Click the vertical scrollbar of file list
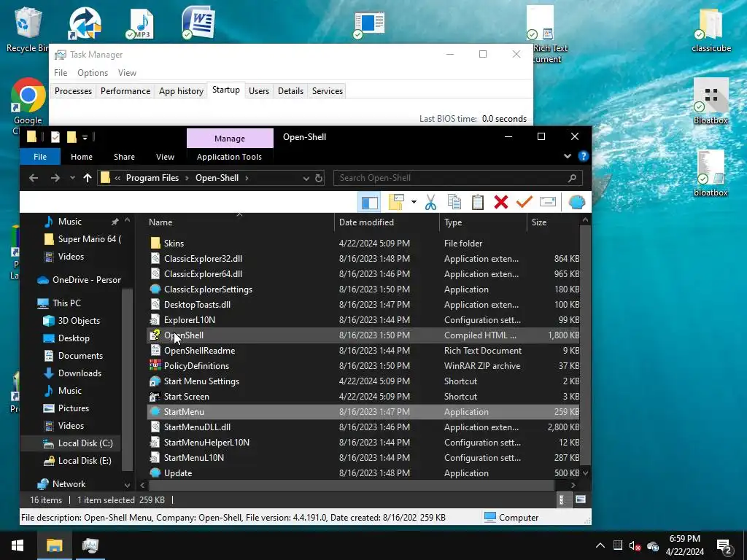This screenshot has width=747, height=560. [x=586, y=346]
